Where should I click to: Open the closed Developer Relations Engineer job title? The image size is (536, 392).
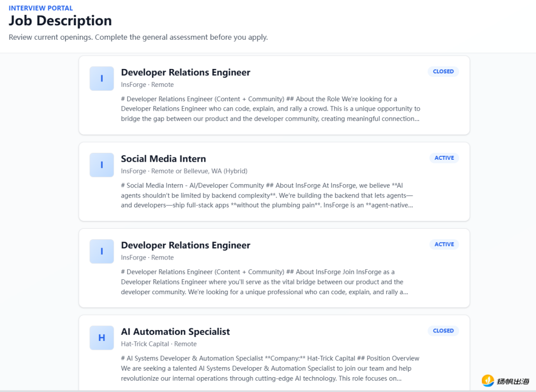pos(186,72)
